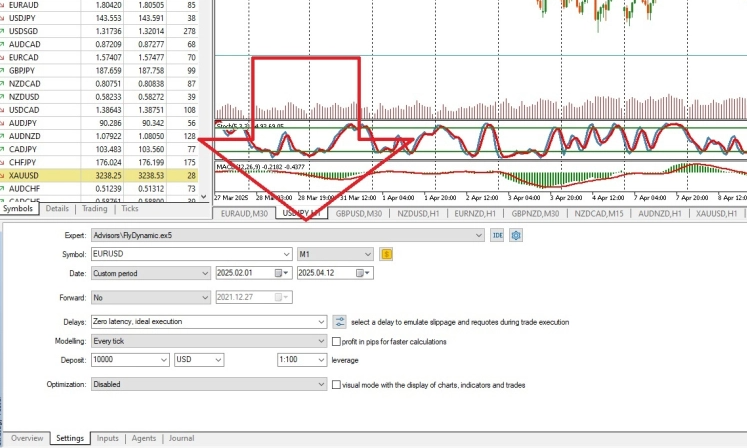Image resolution: width=747 pixels, height=448 pixels.
Task: Select the AUDCAD row in Market Watch
Action: [99, 44]
